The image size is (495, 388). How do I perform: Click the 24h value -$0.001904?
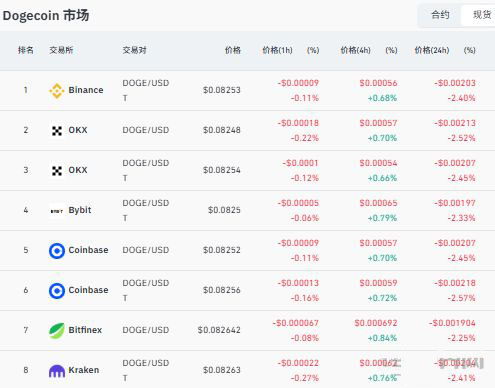click(452, 323)
